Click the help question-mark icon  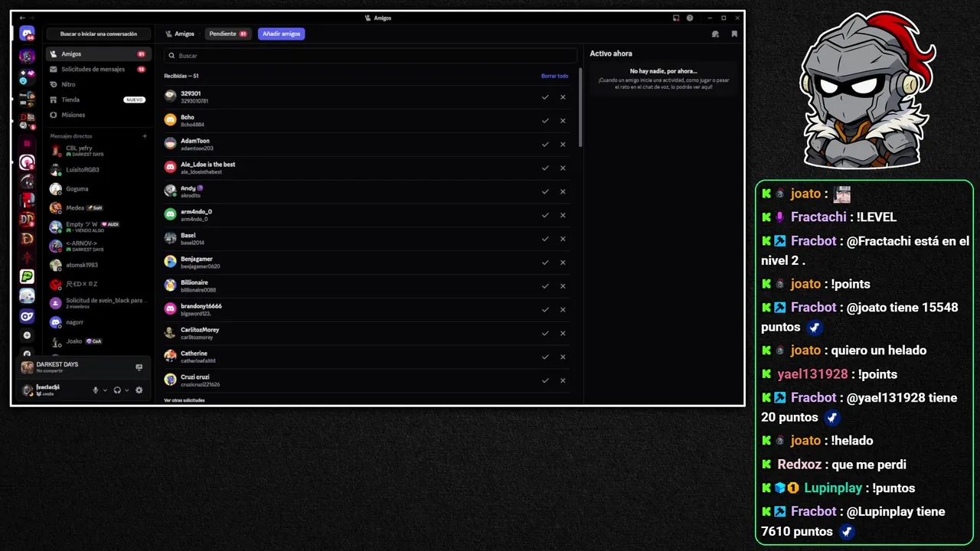coord(690,18)
